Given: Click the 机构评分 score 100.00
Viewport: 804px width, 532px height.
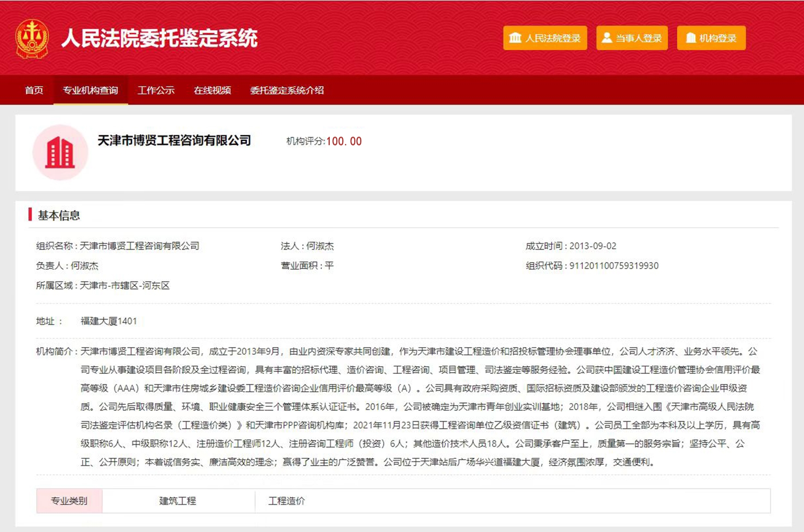Looking at the screenshot, I should (x=344, y=142).
